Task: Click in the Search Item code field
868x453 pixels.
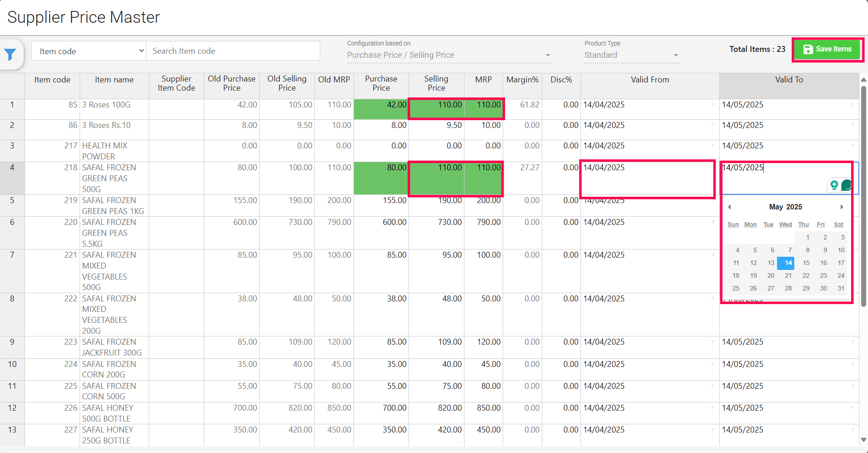Action: (233, 51)
